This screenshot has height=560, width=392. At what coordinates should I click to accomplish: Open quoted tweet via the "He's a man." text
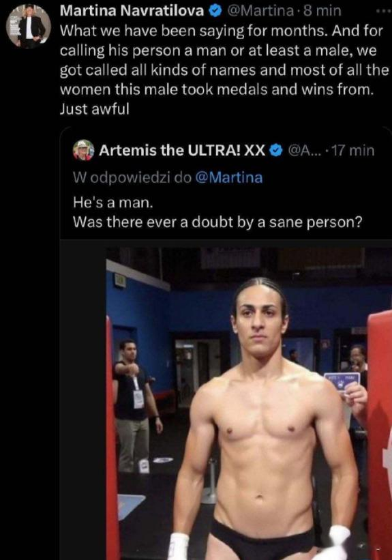[x=112, y=203]
